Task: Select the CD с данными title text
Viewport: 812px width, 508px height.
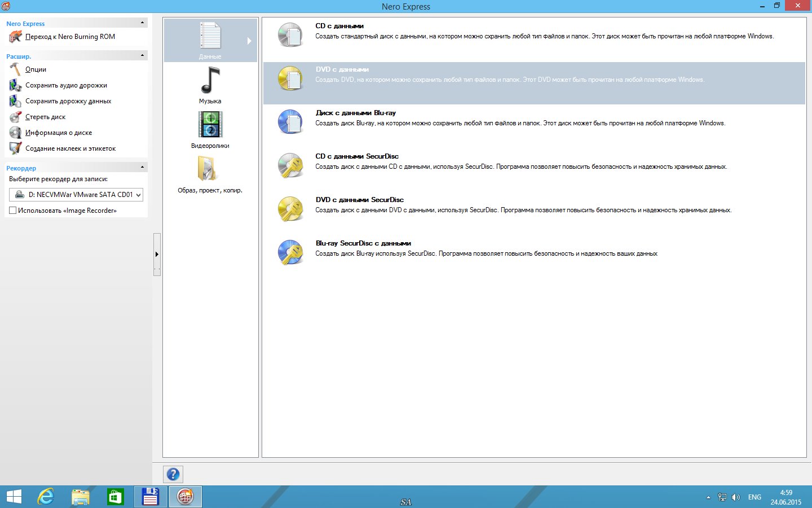Action: tap(339, 26)
